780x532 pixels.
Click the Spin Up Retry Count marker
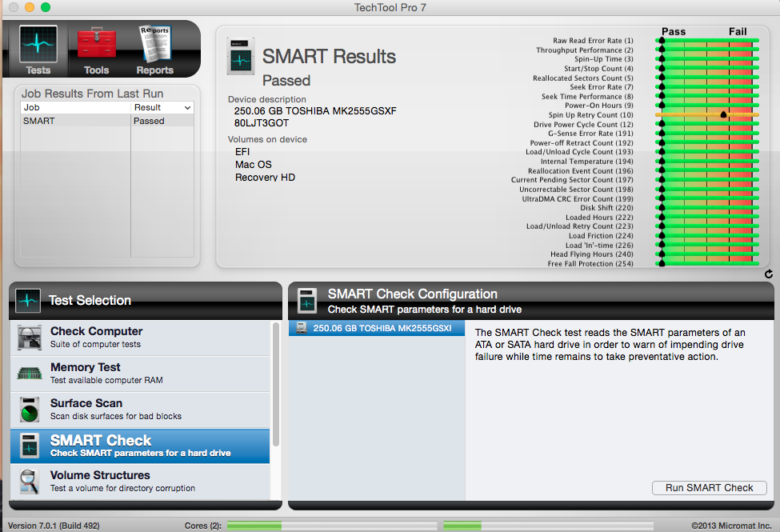pyautogui.click(x=723, y=115)
